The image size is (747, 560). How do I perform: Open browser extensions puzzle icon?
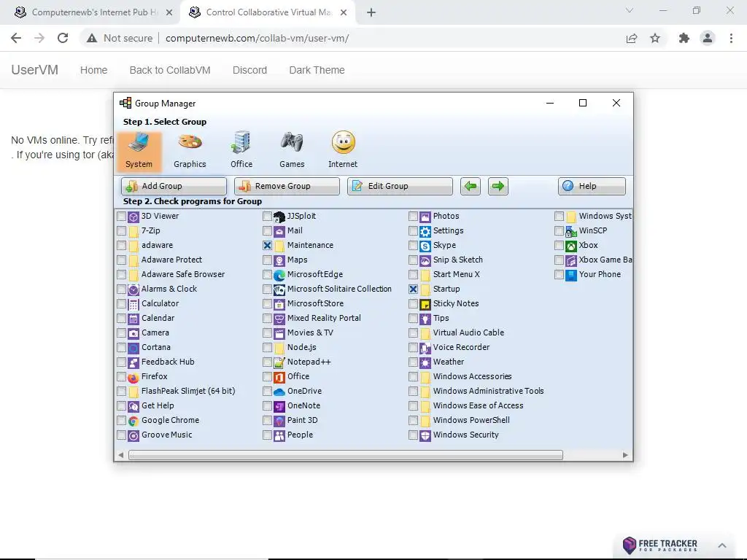click(x=684, y=38)
